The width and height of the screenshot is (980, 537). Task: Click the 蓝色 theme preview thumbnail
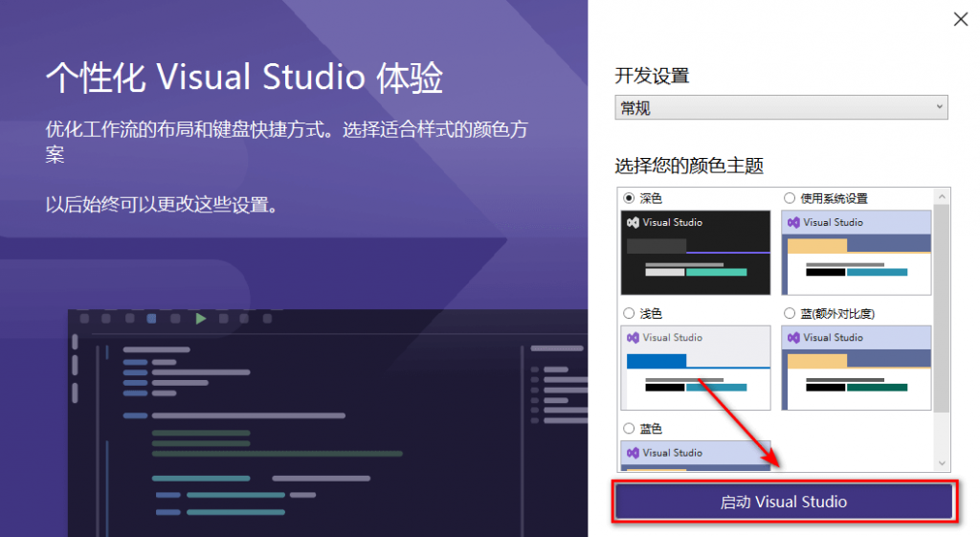pos(696,456)
